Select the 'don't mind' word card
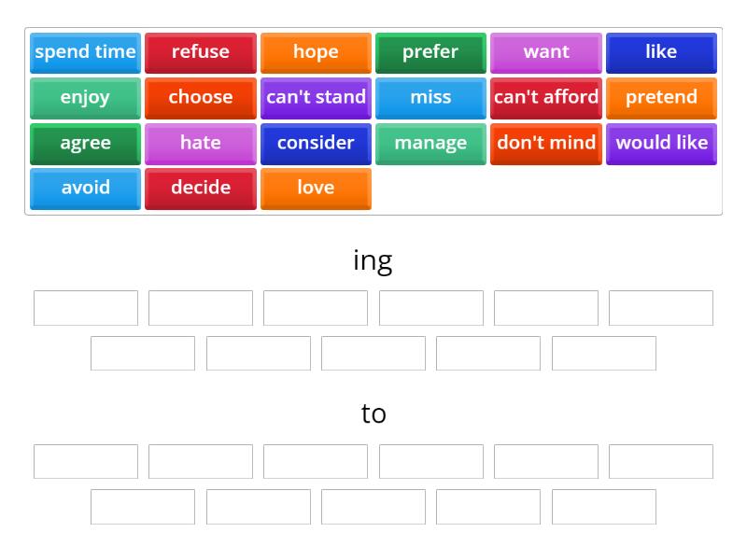This screenshot has height=560, width=747. [546, 143]
